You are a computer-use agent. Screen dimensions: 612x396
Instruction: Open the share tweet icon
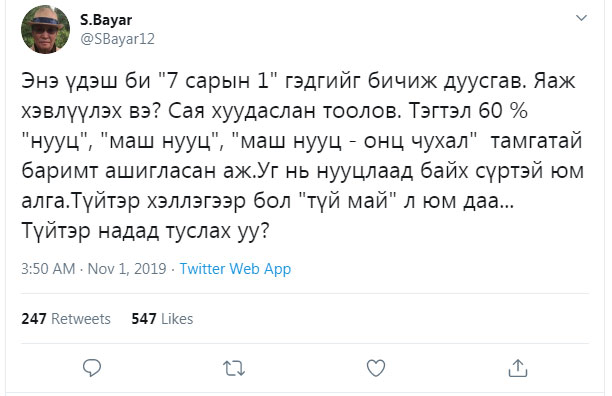518,368
